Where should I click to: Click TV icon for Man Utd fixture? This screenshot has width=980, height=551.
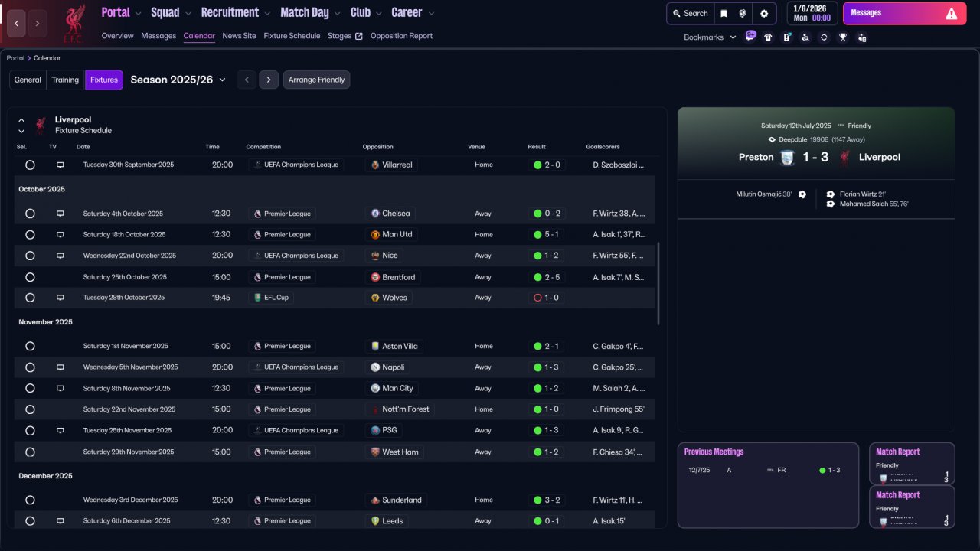[60, 235]
